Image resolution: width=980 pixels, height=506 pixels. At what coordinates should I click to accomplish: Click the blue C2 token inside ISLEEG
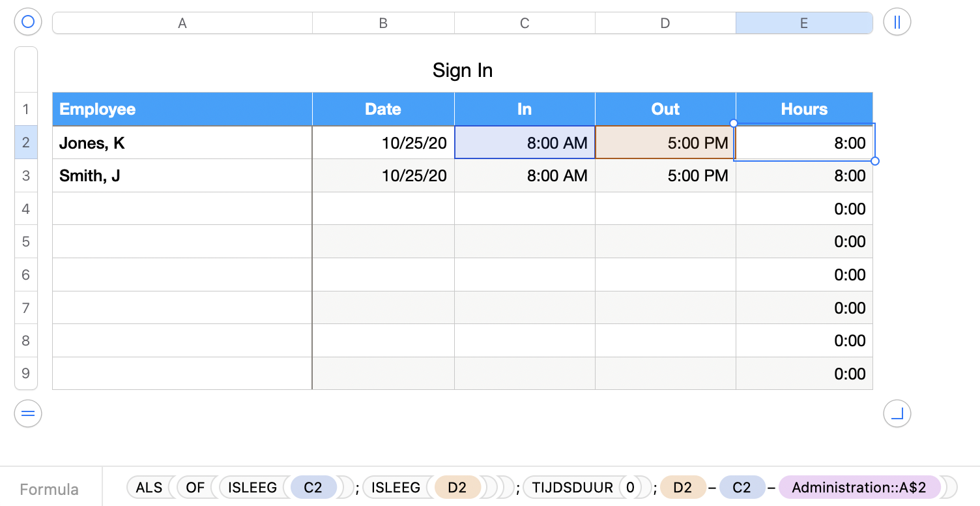pos(313,488)
